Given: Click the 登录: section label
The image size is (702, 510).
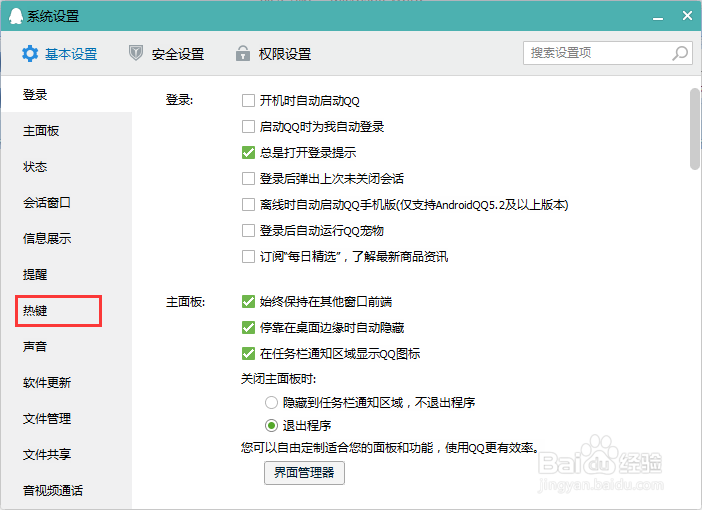Looking at the screenshot, I should [180, 100].
